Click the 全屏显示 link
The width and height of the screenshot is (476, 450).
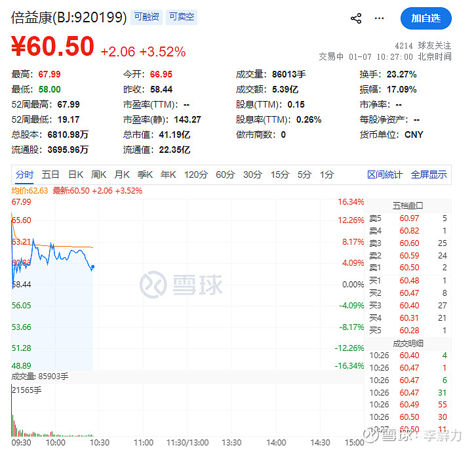point(429,174)
